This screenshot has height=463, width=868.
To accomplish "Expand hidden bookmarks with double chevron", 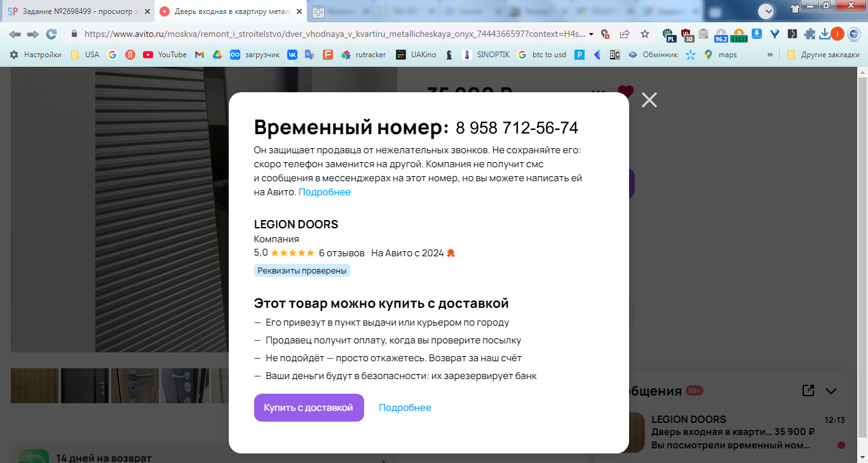I will pos(770,55).
